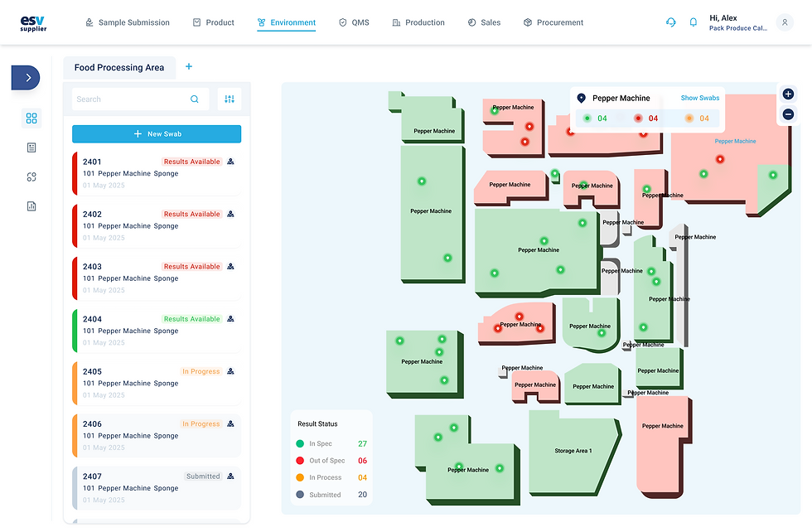Select the Food Processing Area tab

pyautogui.click(x=119, y=67)
